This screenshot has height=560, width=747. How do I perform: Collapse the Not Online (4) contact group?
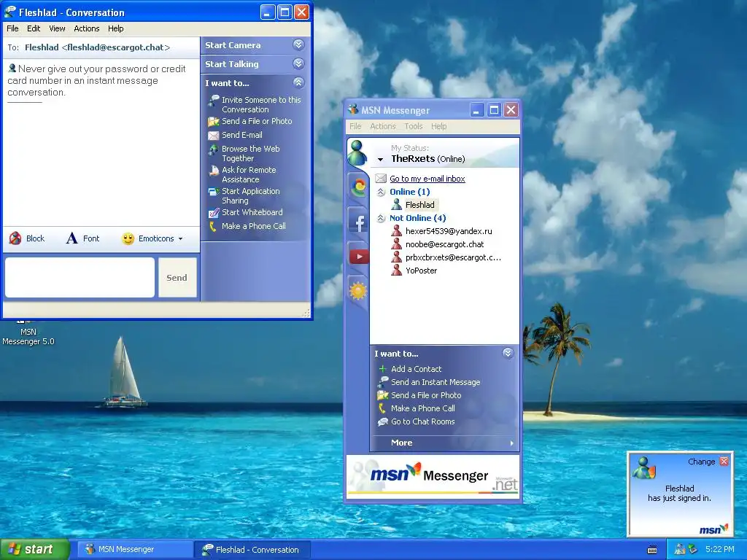(x=381, y=218)
